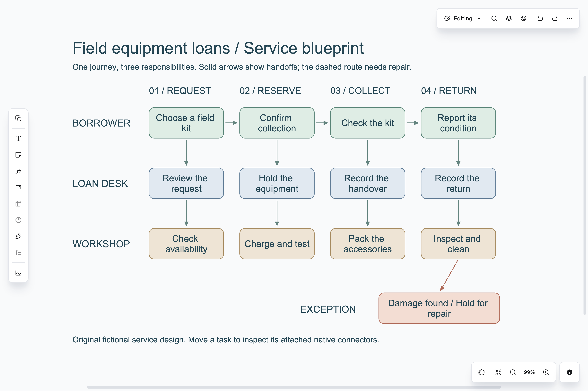Activate the hand pan tool
Image resolution: width=588 pixels, height=391 pixels.
(481, 372)
